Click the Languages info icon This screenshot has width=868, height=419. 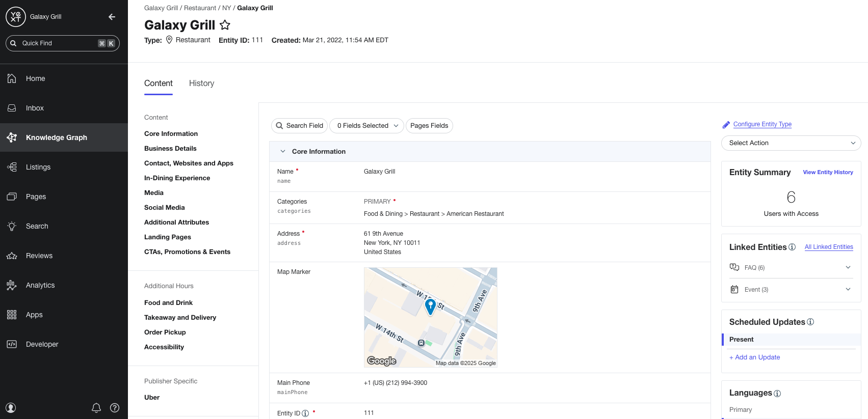777,394
